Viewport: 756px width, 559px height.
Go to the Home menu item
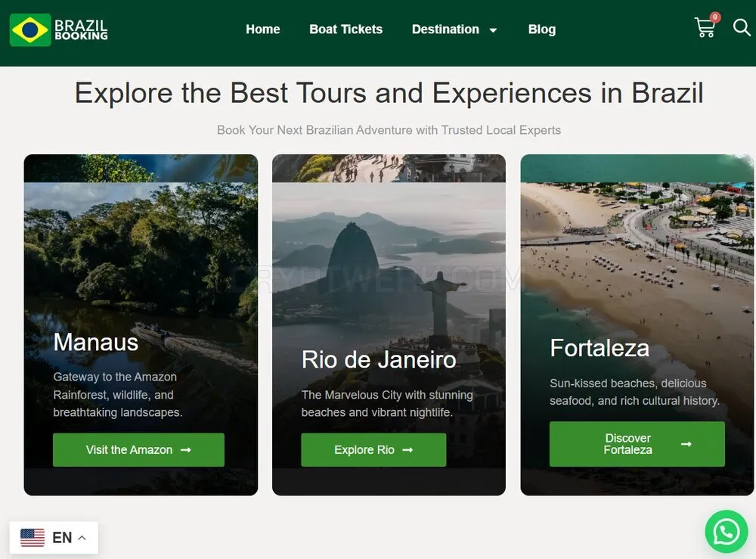(x=263, y=30)
